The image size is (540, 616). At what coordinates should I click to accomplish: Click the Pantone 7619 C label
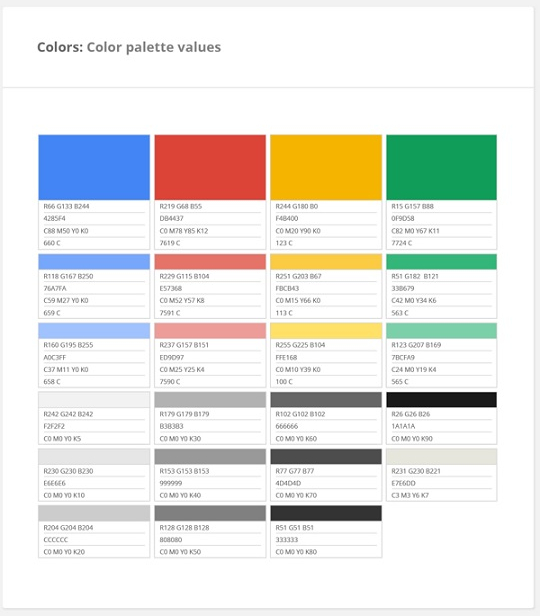coord(170,243)
